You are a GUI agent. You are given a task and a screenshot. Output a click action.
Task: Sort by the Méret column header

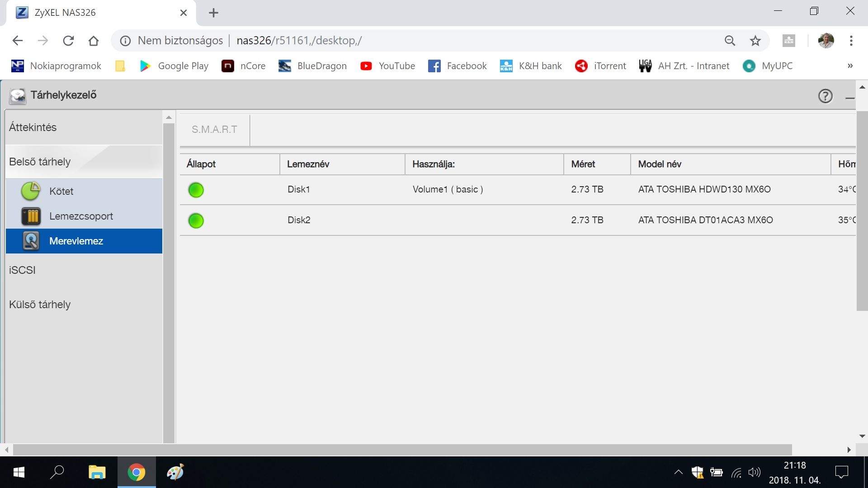597,164
